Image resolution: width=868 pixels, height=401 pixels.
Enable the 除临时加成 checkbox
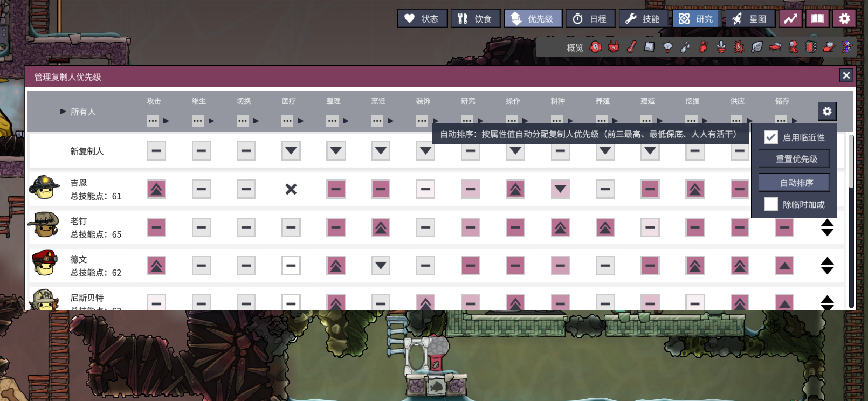click(x=771, y=204)
